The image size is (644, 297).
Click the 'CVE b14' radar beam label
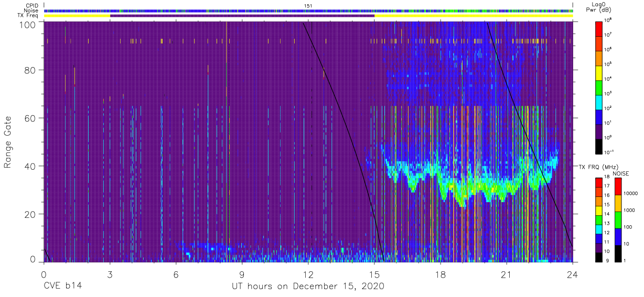62,287
